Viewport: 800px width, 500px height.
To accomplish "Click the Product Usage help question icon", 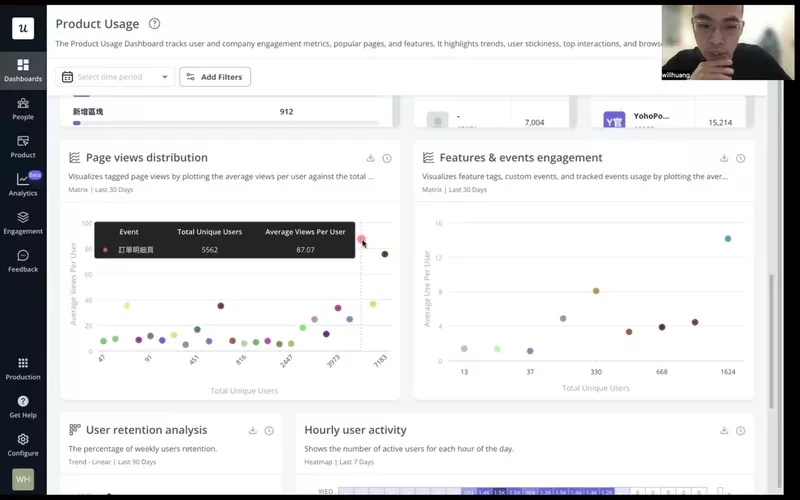I will point(154,23).
